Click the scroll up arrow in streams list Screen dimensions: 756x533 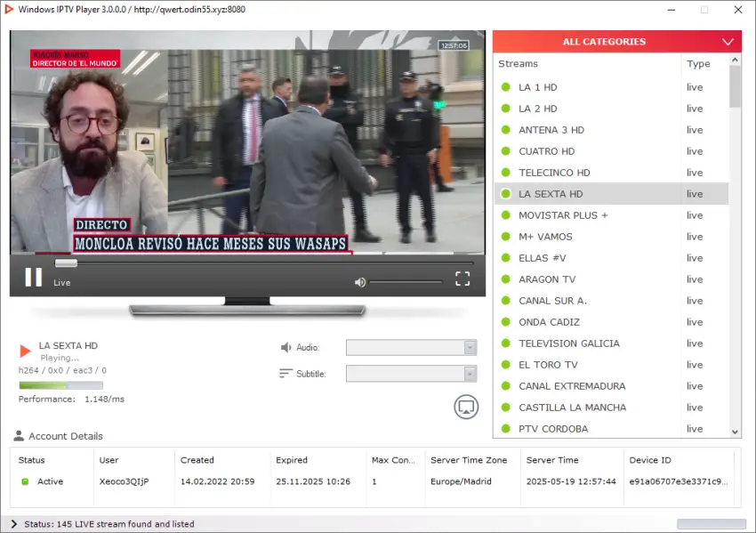(735, 60)
